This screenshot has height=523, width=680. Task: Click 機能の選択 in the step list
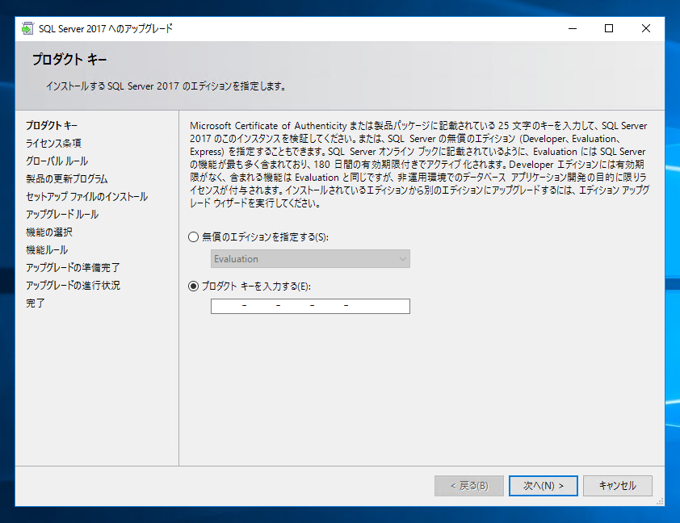(x=49, y=232)
